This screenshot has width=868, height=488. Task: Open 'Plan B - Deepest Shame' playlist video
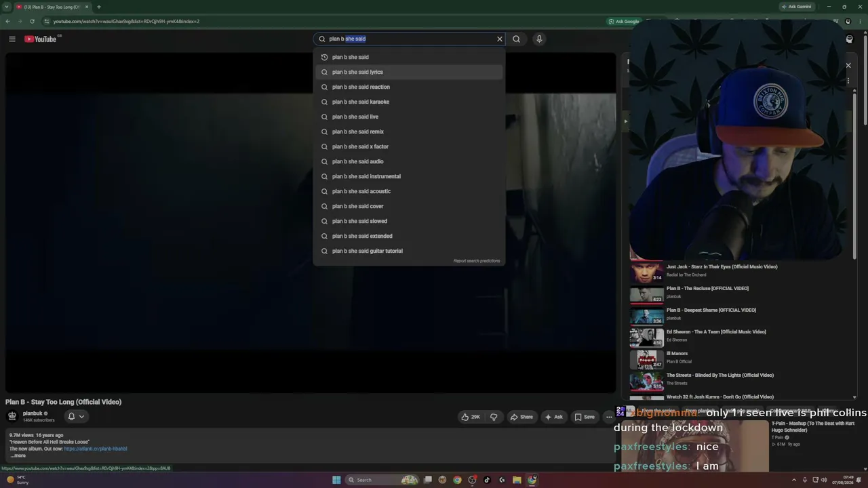pos(711,310)
